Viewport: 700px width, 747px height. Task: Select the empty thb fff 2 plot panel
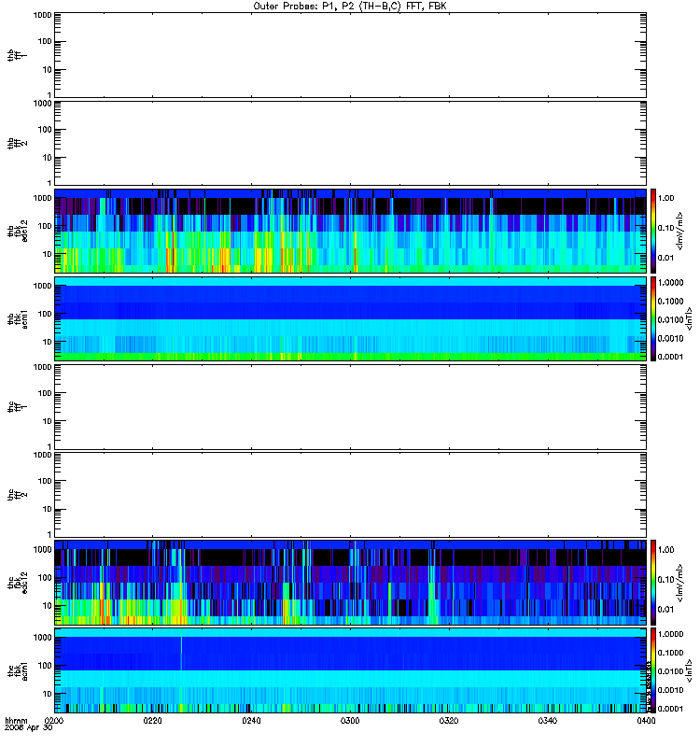[351, 144]
